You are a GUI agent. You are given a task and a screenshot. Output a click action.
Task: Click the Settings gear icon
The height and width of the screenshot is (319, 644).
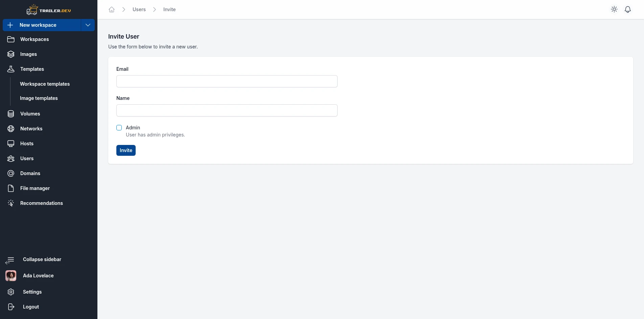(x=11, y=292)
